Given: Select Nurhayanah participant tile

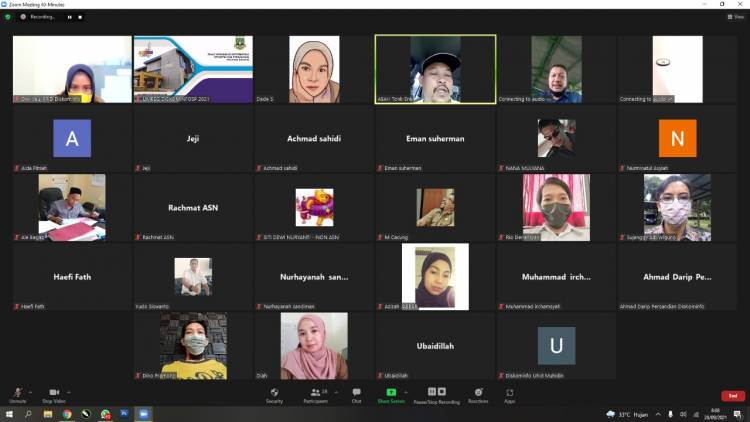Looking at the screenshot, I should [314, 277].
